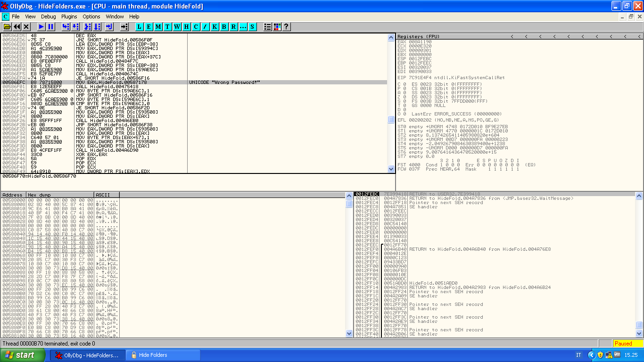Run the program with the play icon

pyautogui.click(x=41, y=27)
